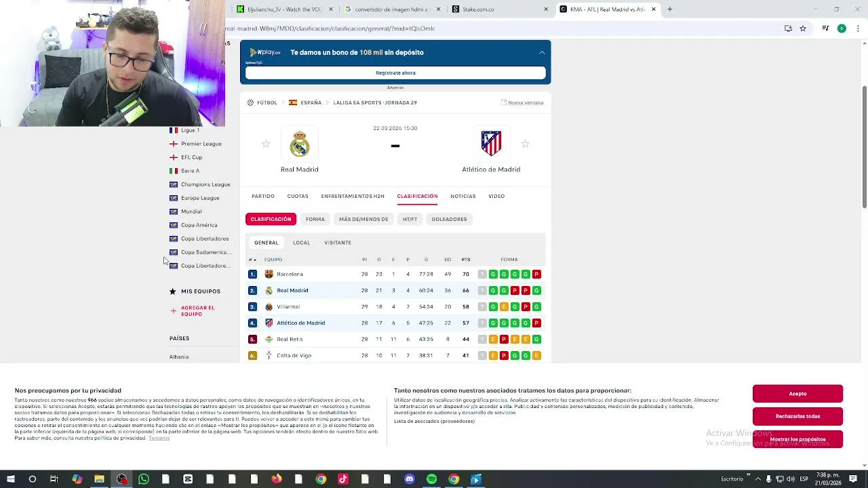Viewport: 868px width, 488px height.
Task: Click Villarreal's orange E form badge
Action: pos(504,306)
